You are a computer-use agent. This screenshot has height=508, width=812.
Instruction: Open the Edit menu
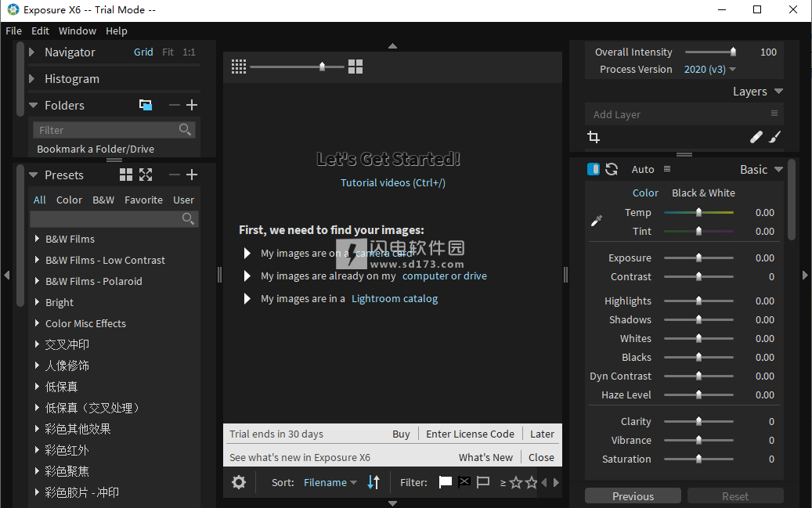pos(41,31)
